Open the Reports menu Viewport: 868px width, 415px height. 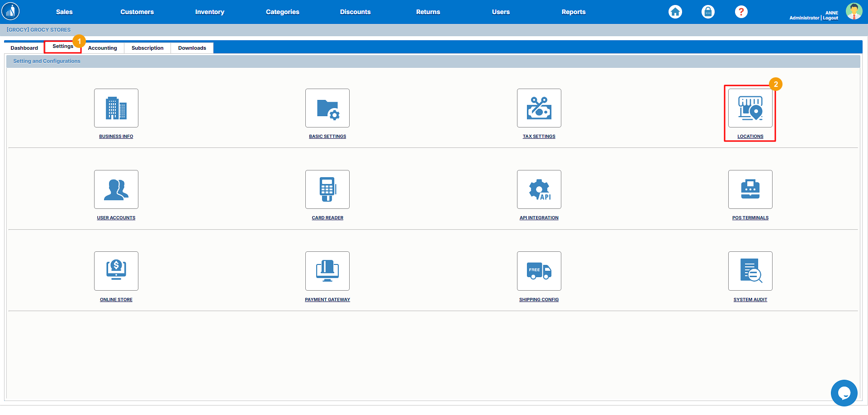click(573, 12)
